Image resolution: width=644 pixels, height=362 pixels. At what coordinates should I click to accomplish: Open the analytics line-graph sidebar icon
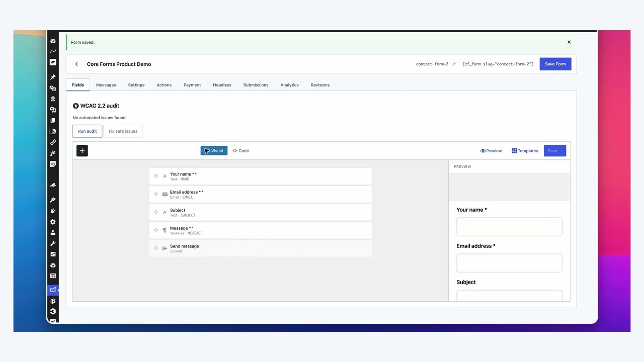[x=53, y=51]
